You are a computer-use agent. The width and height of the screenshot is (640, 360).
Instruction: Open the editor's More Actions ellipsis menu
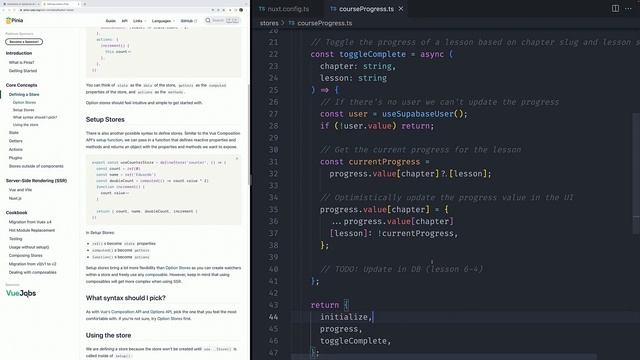pyautogui.click(x=628, y=9)
